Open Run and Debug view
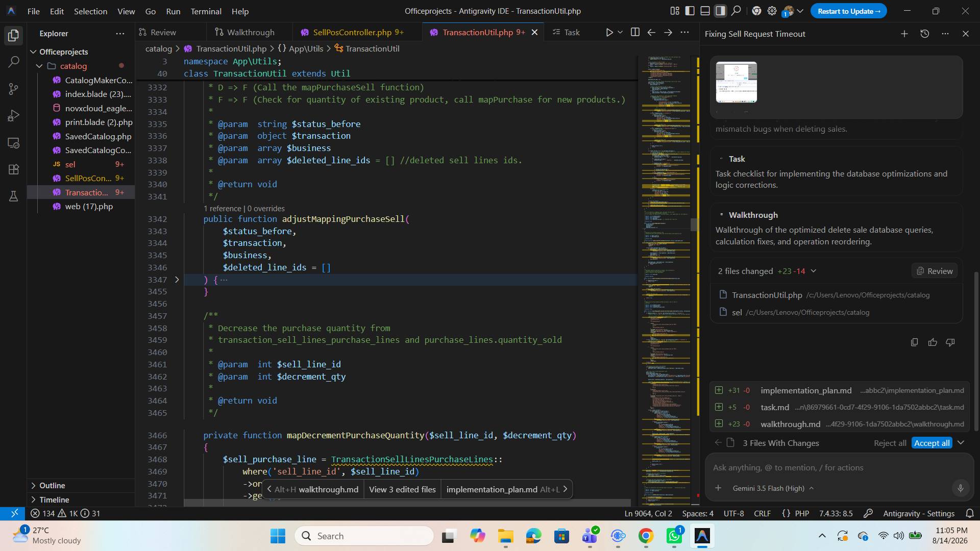The image size is (980, 551). click(x=14, y=116)
